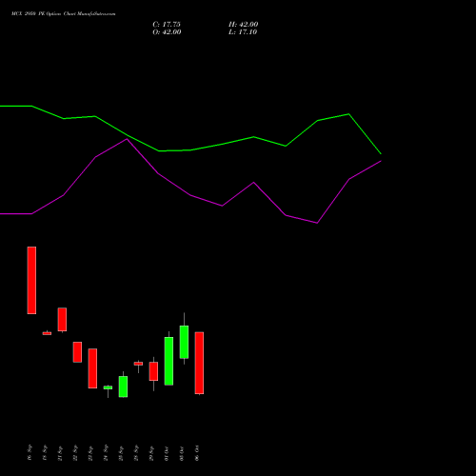Image resolution: width=476 pixels, height=476 pixels.
Task: Click the red candle above 29 Sep
Action: pyautogui.click(x=153, y=371)
